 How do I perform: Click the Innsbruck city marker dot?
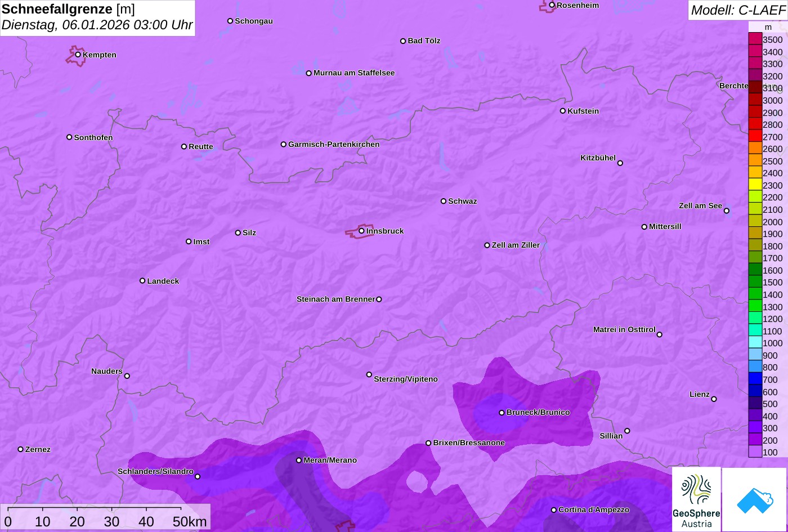(361, 230)
